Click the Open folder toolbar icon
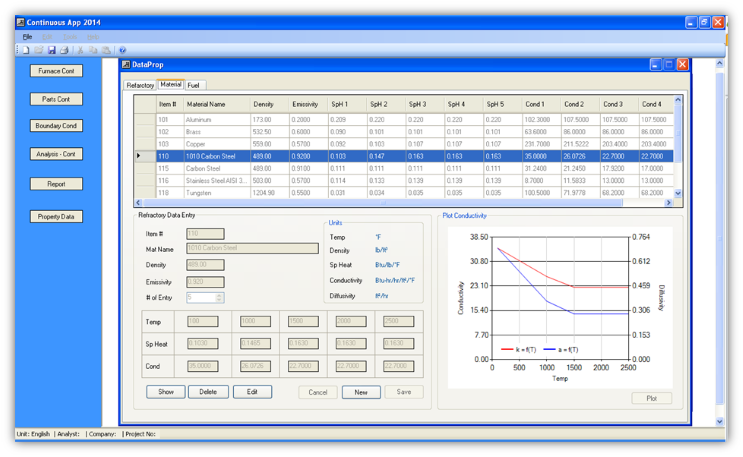Viewport: 743px width, 457px height. tap(39, 50)
